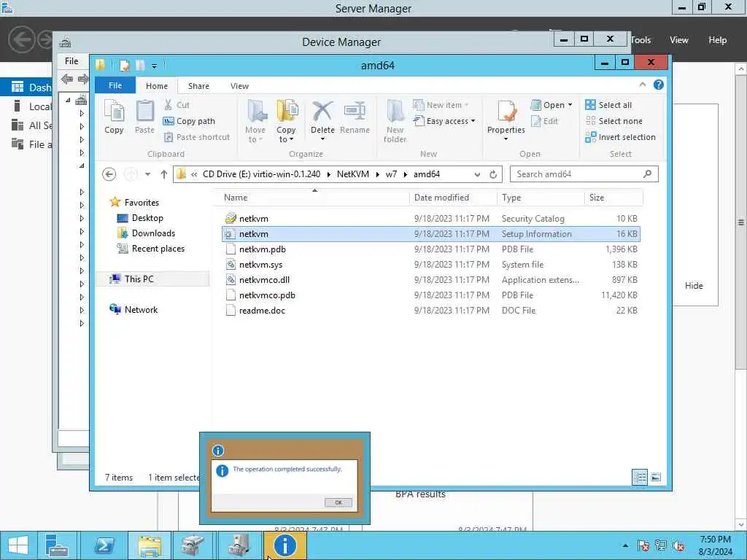Select the netkvmco.dll file
This screenshot has height=560, width=747.
[x=430, y=279]
